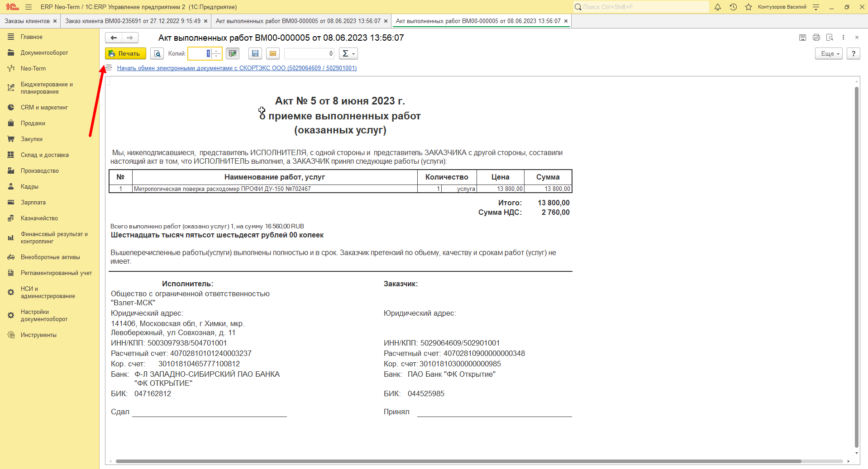This screenshot has width=868, height=469.
Task: Open the hamburger functions menu in the title bar
Action: coord(29,7)
